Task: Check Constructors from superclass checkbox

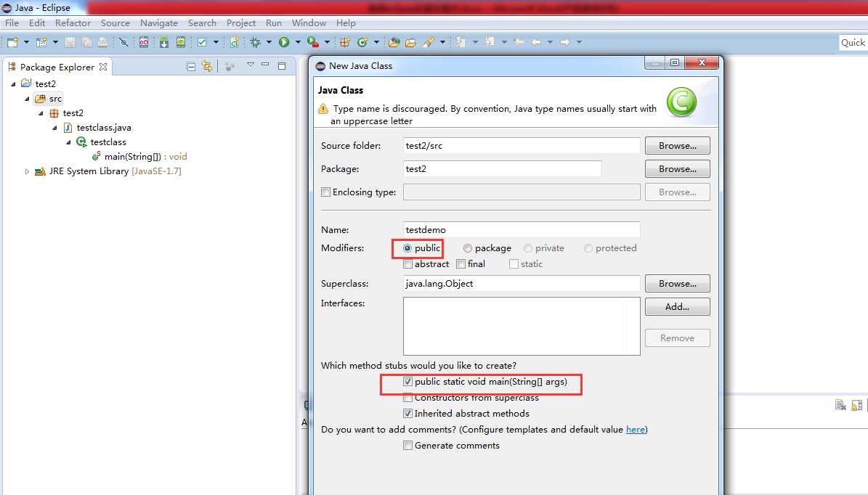Action: (x=408, y=398)
